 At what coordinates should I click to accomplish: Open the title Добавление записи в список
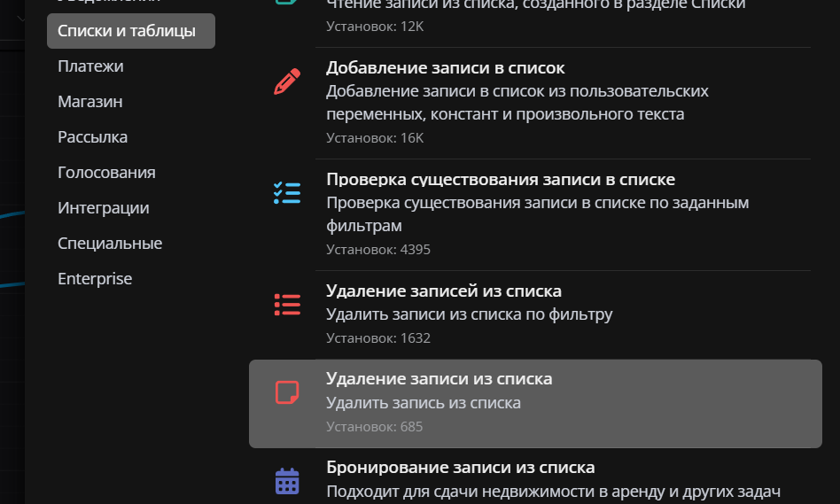pyautogui.click(x=445, y=68)
